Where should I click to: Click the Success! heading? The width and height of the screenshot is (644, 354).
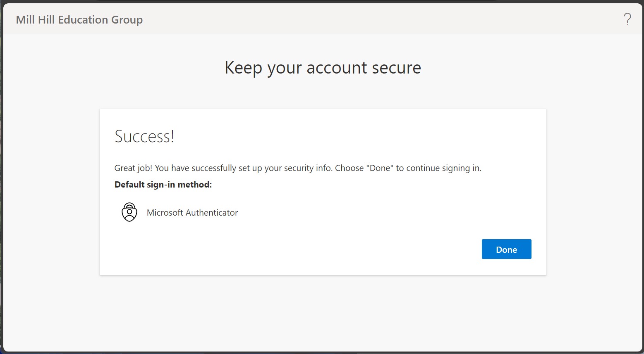(144, 136)
